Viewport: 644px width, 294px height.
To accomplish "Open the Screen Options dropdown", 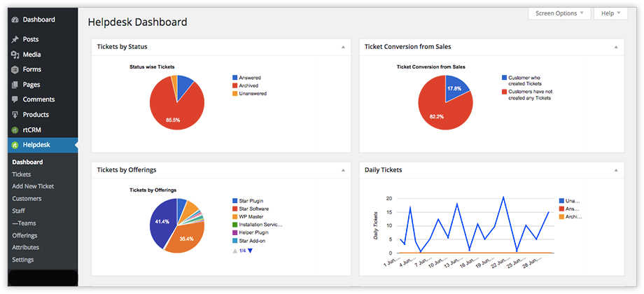I will [x=559, y=13].
